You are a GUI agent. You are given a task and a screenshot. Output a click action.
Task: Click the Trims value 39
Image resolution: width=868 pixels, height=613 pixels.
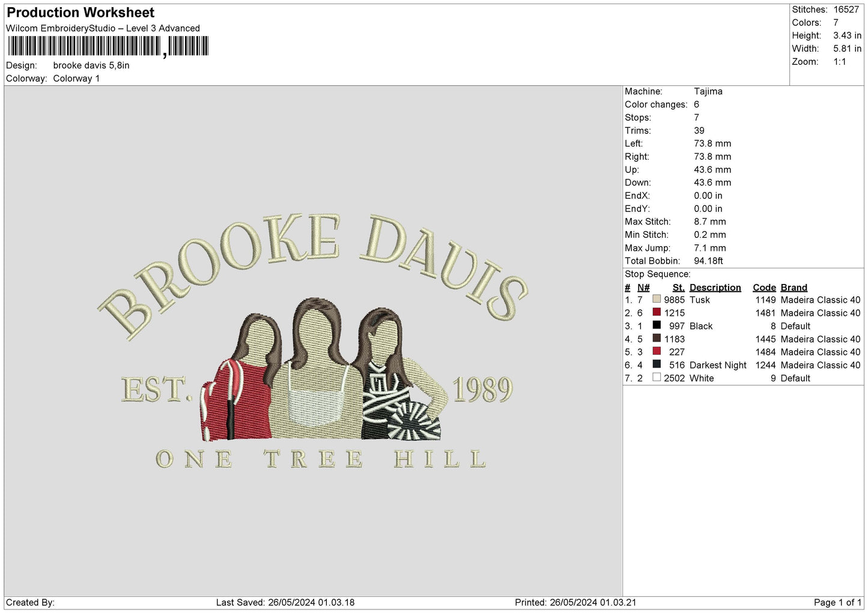click(699, 131)
